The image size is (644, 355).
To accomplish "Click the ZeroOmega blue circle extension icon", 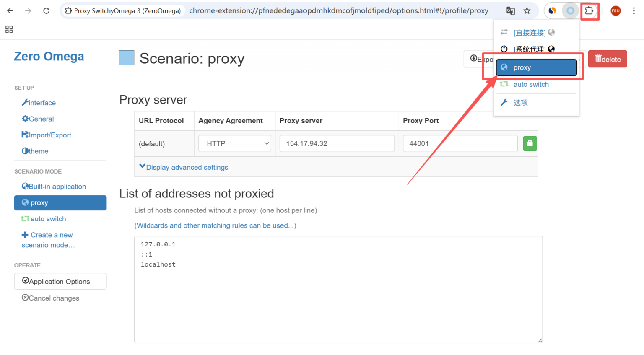I will pos(570,11).
